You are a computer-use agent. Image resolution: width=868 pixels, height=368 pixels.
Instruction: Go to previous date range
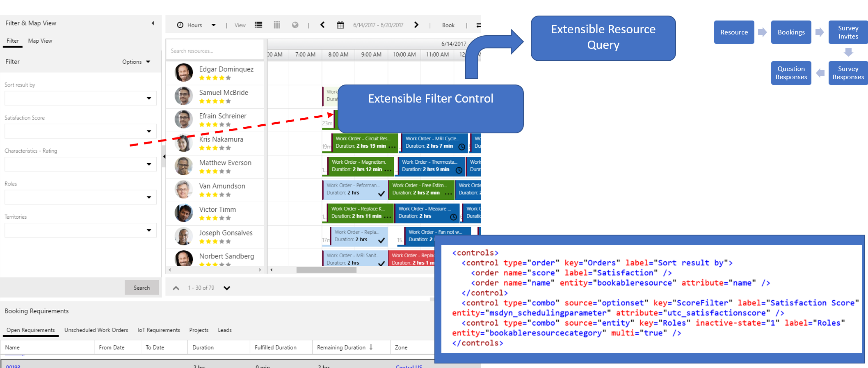pyautogui.click(x=322, y=25)
